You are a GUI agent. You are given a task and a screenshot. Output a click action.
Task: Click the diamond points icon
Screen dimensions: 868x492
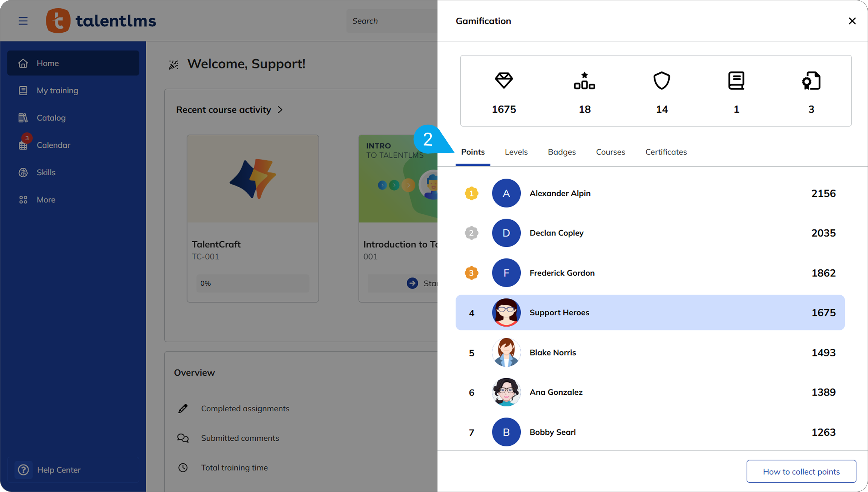point(504,81)
